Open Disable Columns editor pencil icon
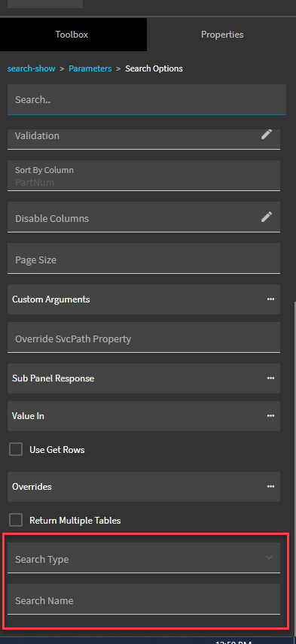Screen dimensions: 296x644 pos(267,217)
